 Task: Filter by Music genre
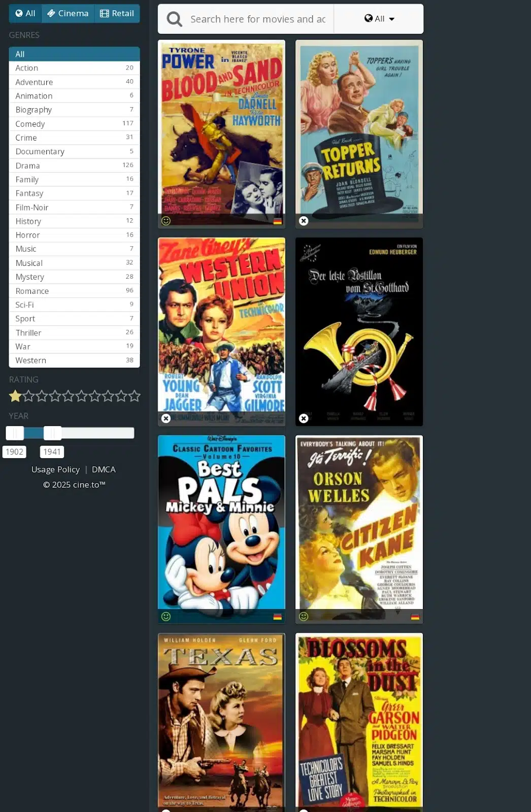tap(74, 249)
